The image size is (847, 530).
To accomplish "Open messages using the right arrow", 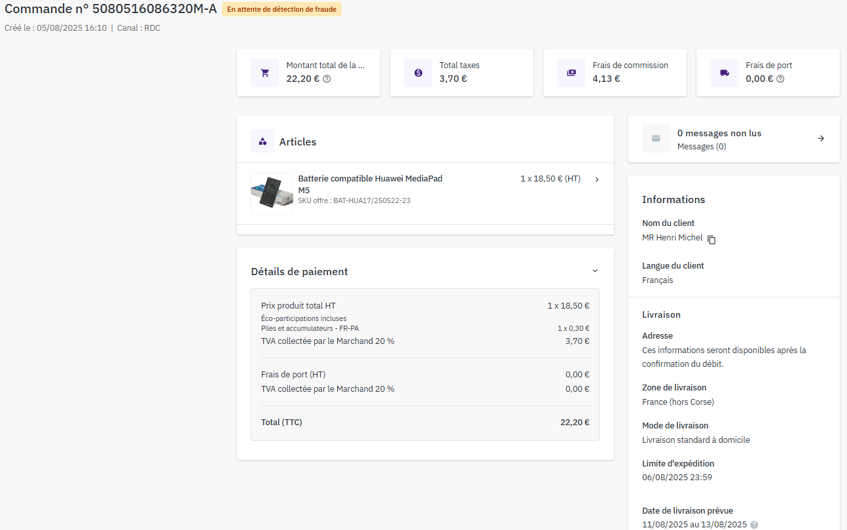I will point(821,139).
